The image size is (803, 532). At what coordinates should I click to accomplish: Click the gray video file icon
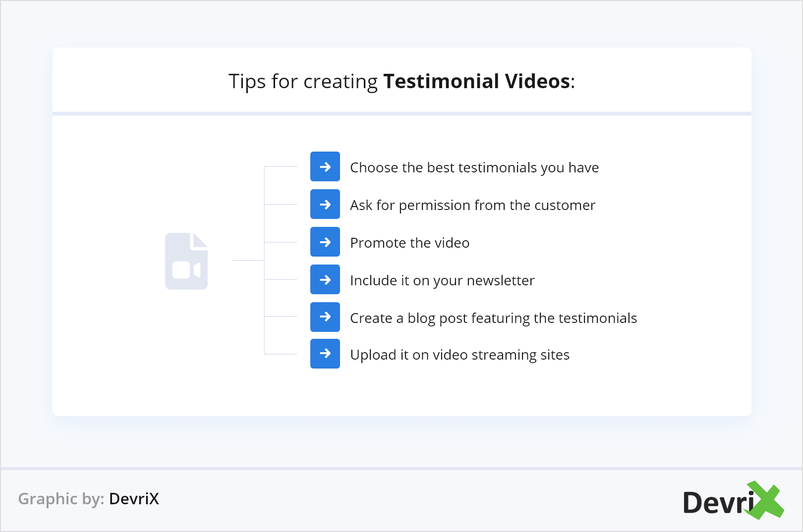point(186,261)
